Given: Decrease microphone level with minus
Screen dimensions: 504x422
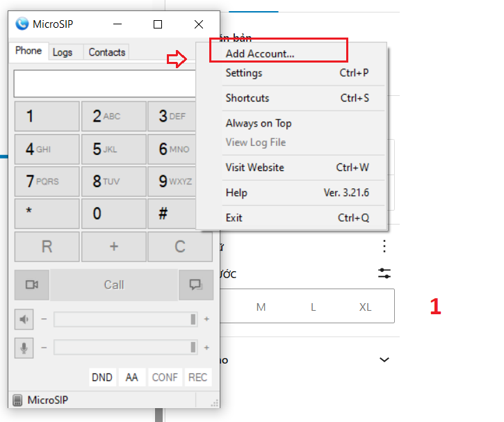Looking at the screenshot, I should 44,348.
